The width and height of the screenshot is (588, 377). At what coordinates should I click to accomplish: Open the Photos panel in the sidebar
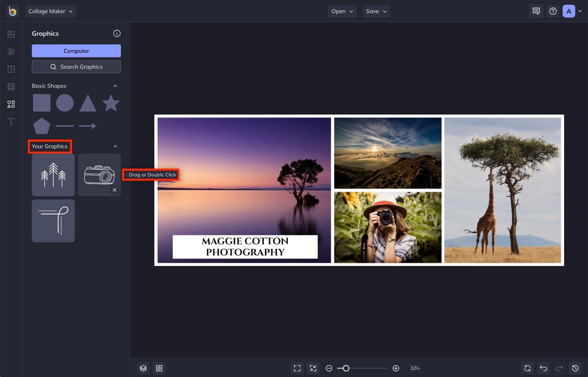(x=11, y=34)
